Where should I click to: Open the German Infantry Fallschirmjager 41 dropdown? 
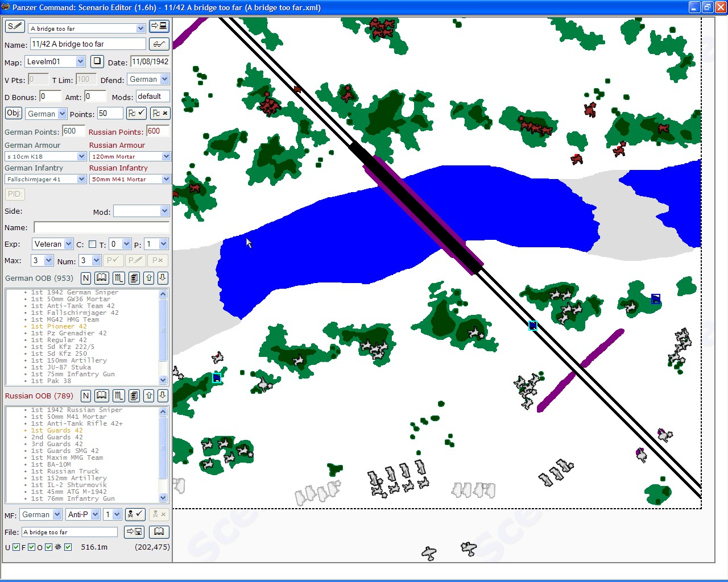coord(81,179)
